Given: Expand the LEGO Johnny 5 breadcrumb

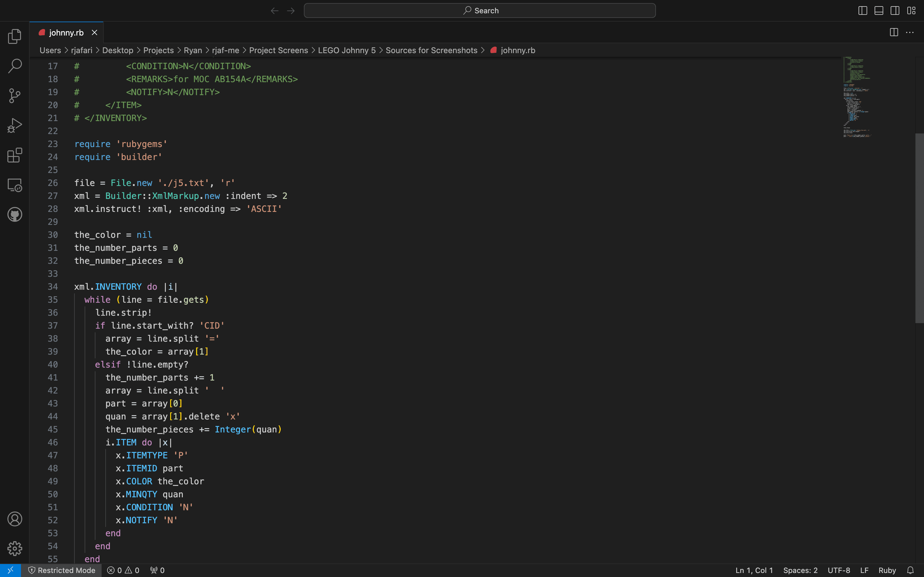Looking at the screenshot, I should [x=346, y=50].
